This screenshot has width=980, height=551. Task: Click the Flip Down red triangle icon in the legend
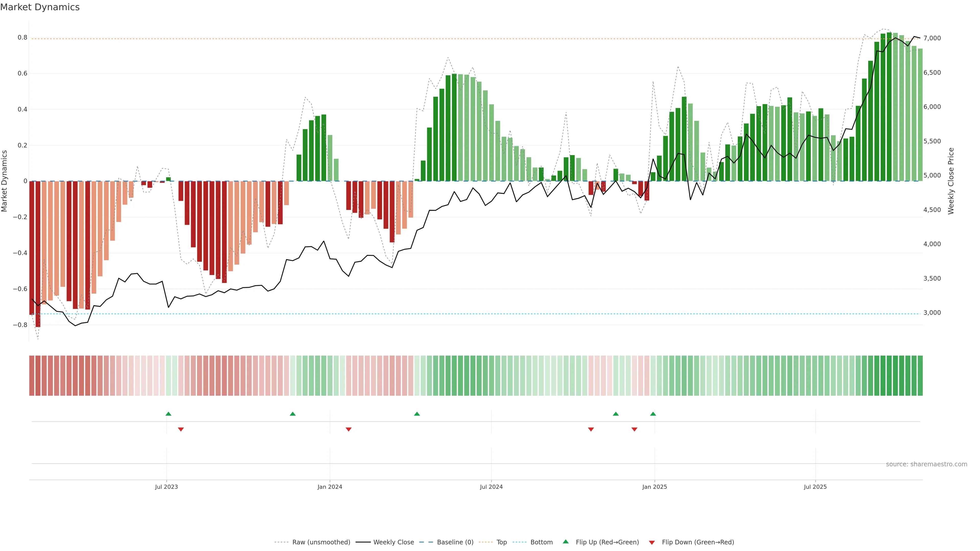point(652,542)
